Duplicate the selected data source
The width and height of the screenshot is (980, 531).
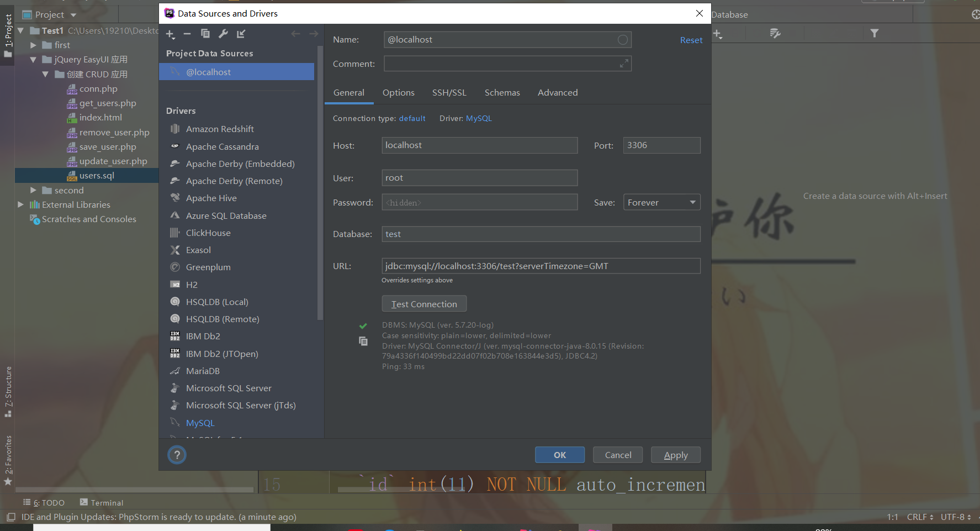point(205,34)
